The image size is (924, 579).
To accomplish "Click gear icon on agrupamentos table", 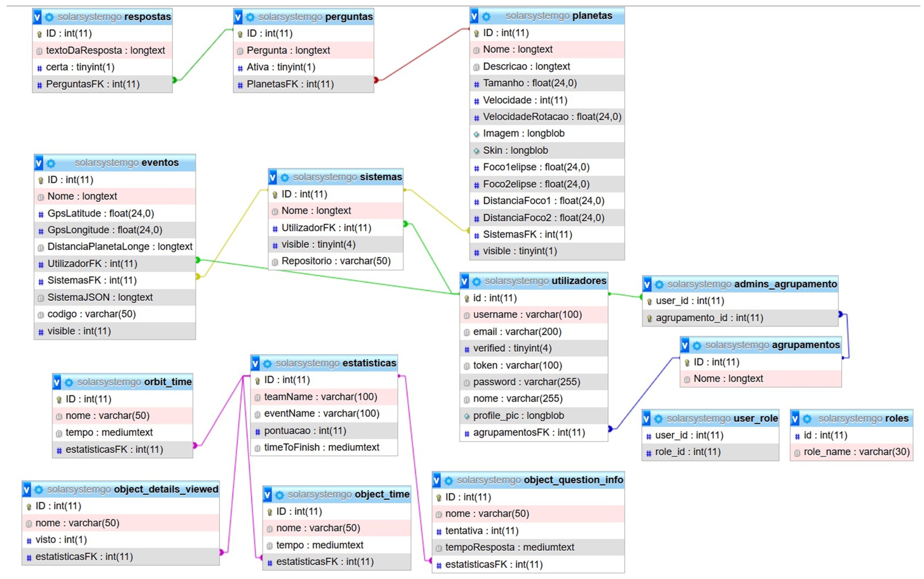I will (697, 345).
